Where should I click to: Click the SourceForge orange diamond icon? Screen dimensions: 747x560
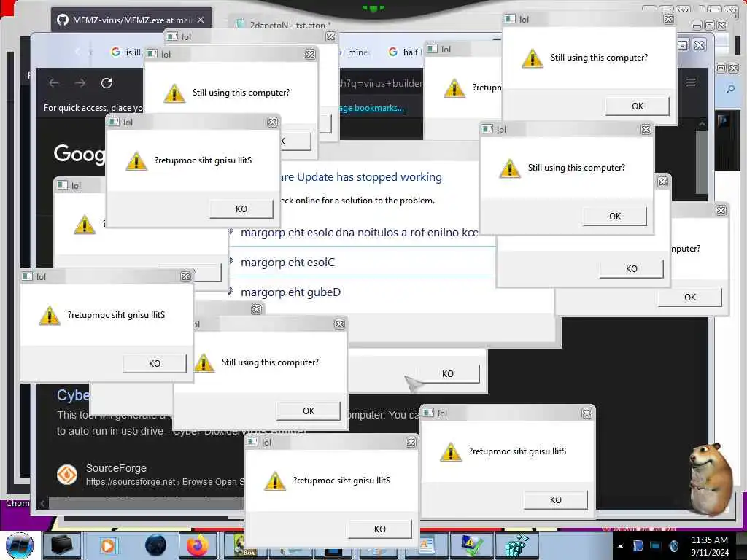coord(67,475)
